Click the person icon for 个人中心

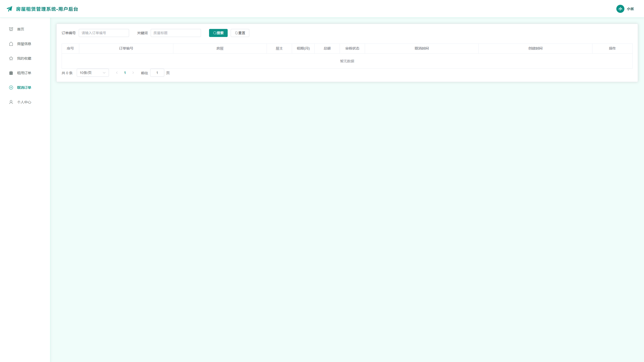coord(11,102)
